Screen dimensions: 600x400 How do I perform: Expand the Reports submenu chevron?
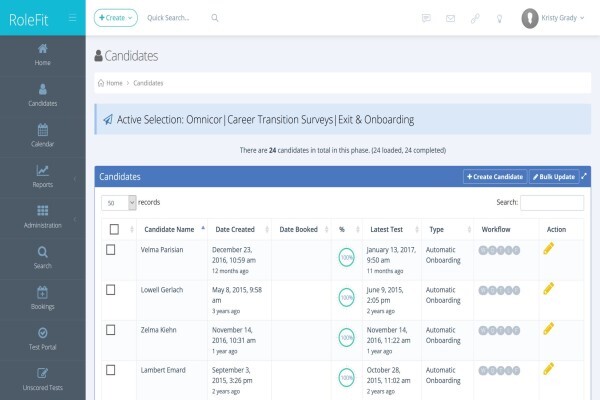click(x=75, y=178)
